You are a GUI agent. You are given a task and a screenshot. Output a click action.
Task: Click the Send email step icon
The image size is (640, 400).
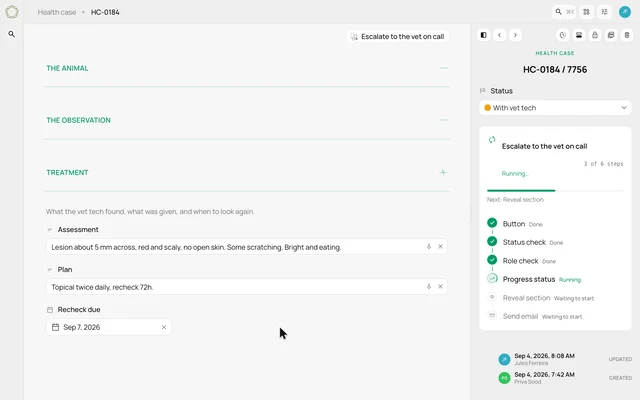pos(492,315)
